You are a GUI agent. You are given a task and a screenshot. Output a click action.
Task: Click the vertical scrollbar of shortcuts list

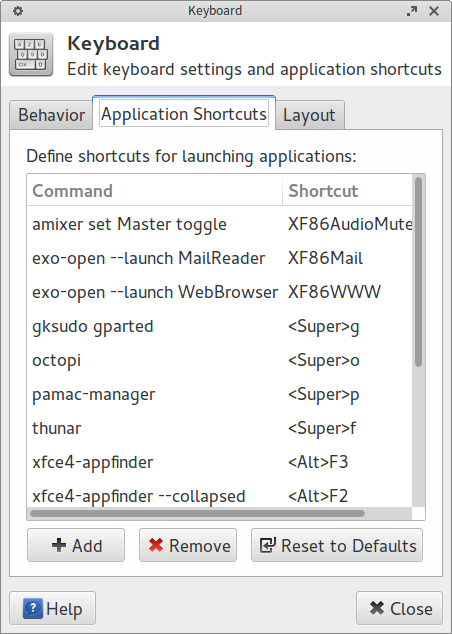pyautogui.click(x=418, y=272)
